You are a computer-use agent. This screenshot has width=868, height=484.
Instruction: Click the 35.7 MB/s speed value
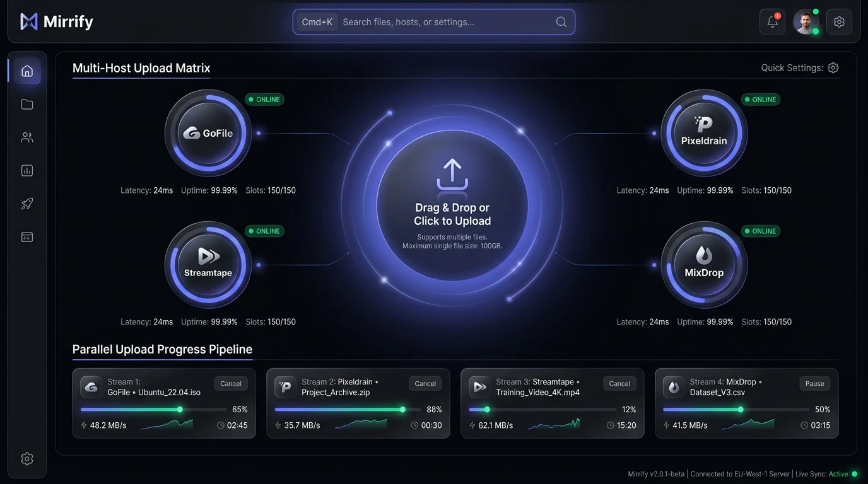pos(302,425)
